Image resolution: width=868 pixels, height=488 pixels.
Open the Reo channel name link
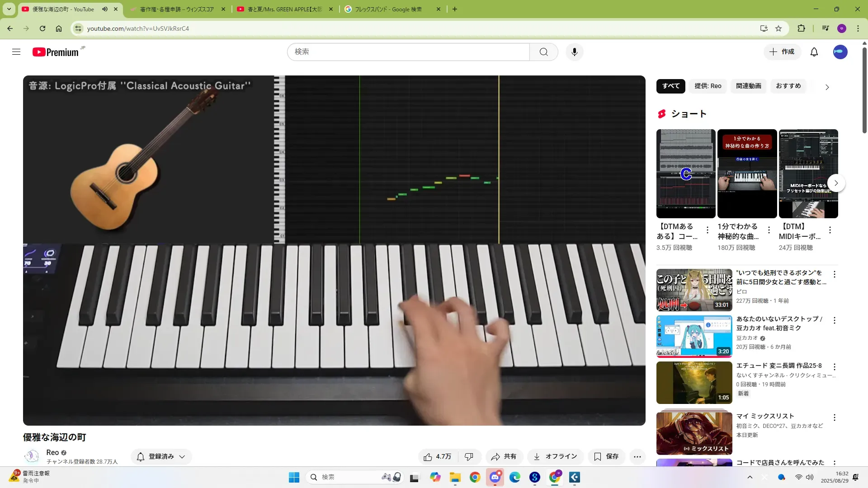[x=52, y=452]
